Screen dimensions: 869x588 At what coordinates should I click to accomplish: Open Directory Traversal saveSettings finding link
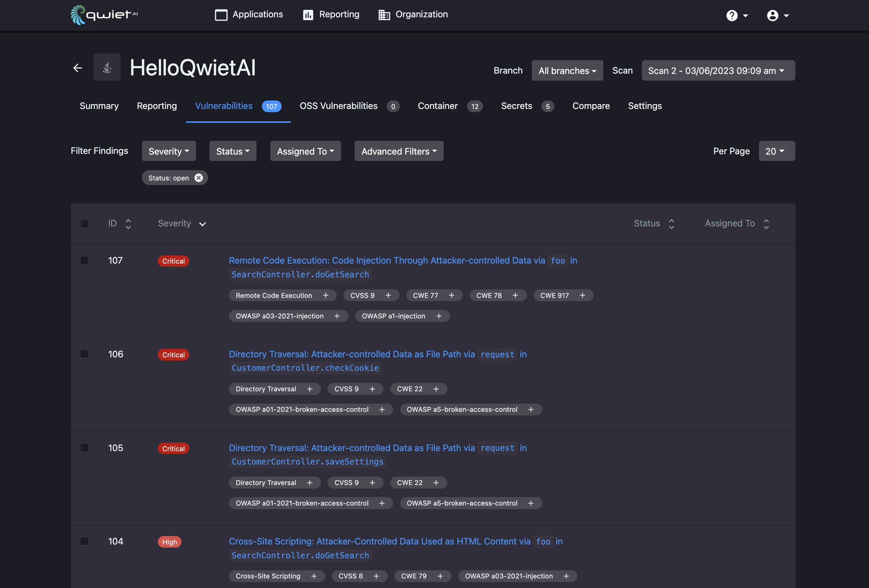378,455
